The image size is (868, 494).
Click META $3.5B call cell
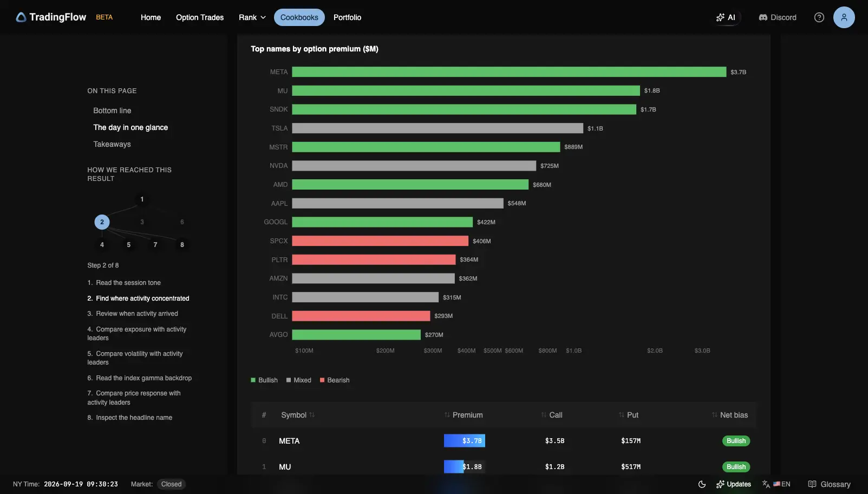(554, 441)
